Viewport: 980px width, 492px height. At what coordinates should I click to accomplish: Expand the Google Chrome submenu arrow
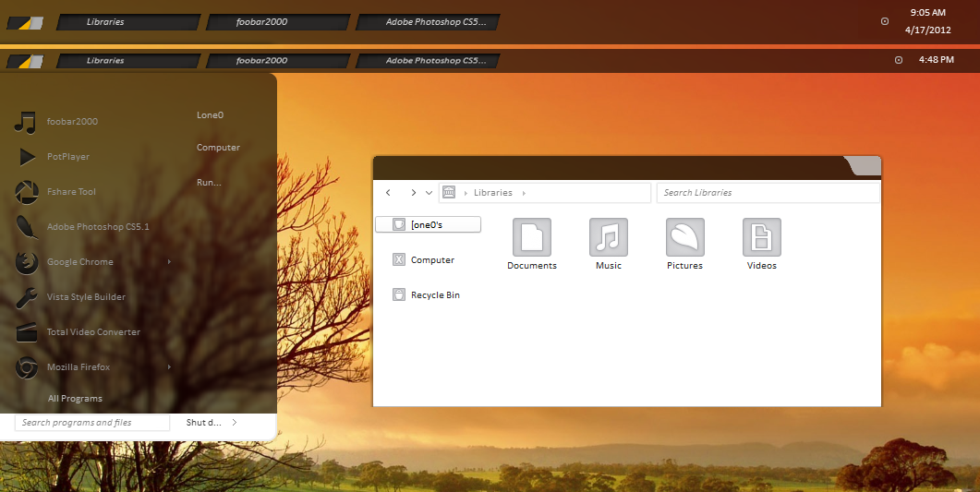coord(169,262)
